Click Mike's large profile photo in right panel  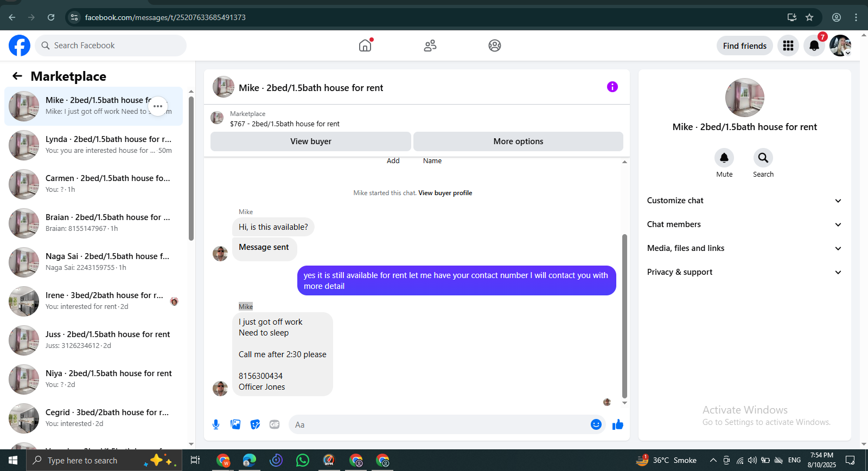[745, 98]
